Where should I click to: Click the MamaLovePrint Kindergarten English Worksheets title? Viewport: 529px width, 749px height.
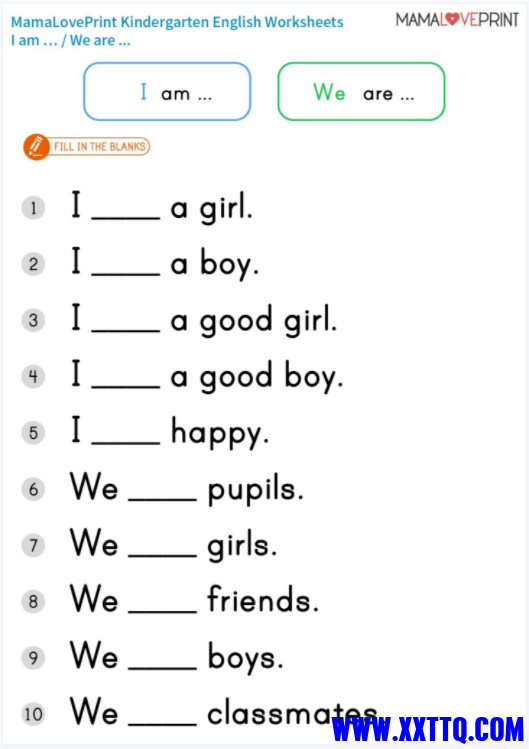pos(177,22)
